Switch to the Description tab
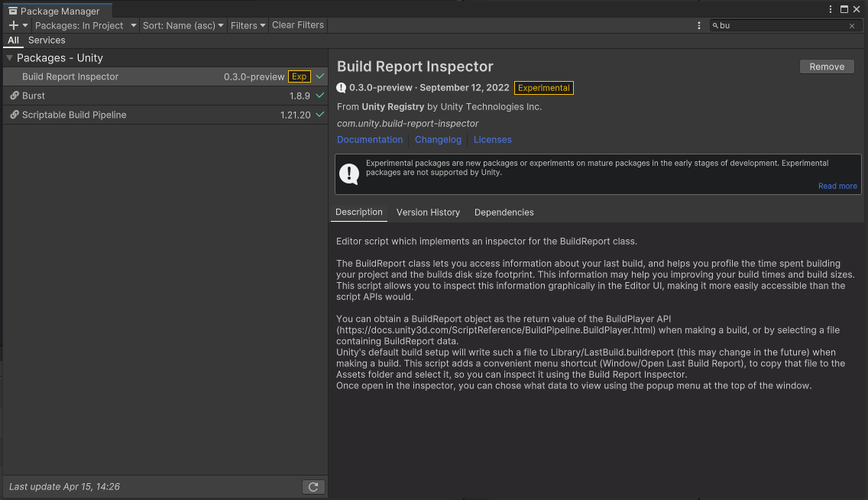This screenshot has width=868, height=500. [358, 212]
